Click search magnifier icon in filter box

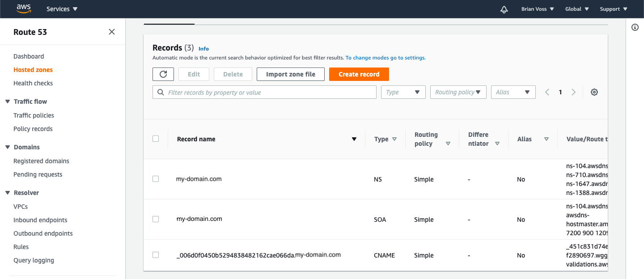tap(161, 92)
